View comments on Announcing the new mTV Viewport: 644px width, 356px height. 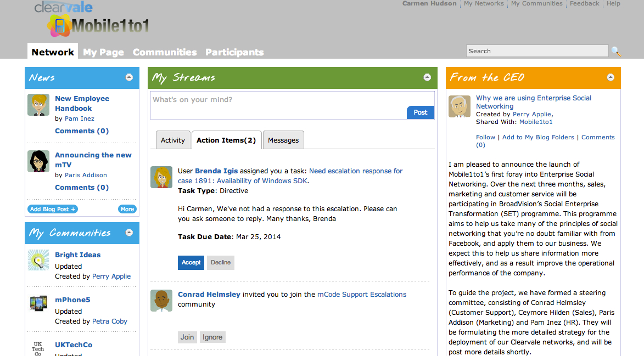tap(82, 188)
